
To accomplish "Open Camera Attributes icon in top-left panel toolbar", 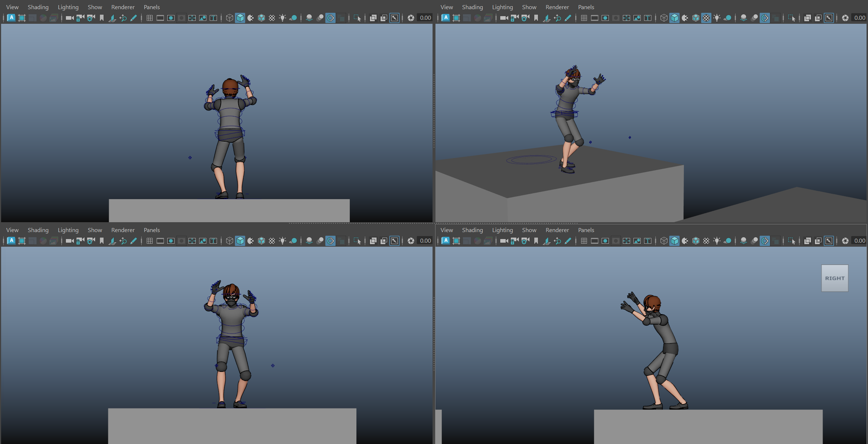I will pyautogui.click(x=91, y=18).
